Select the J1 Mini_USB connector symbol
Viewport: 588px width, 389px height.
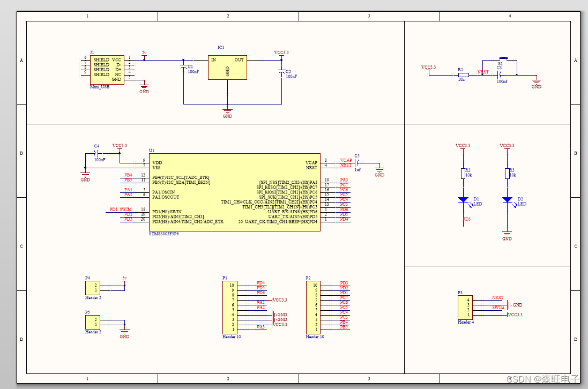(107, 70)
